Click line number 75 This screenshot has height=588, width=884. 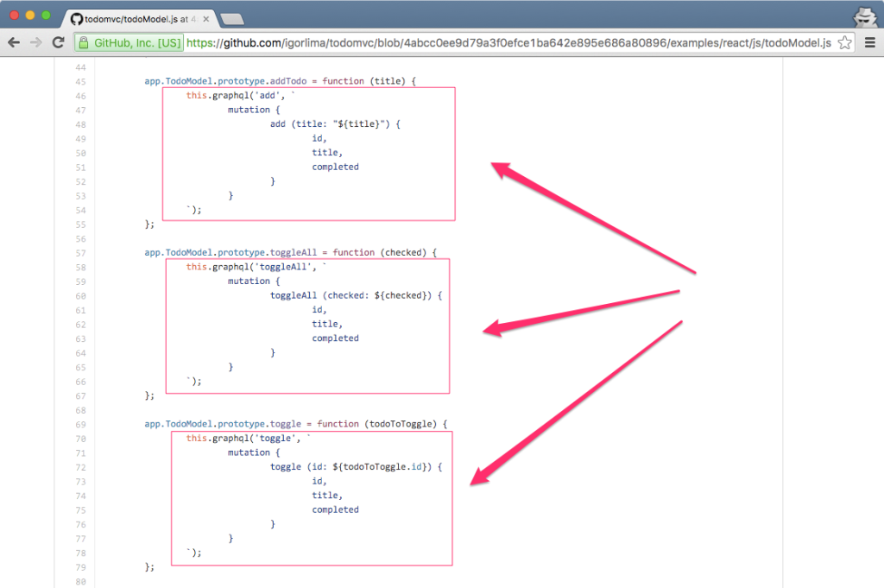tap(80, 510)
